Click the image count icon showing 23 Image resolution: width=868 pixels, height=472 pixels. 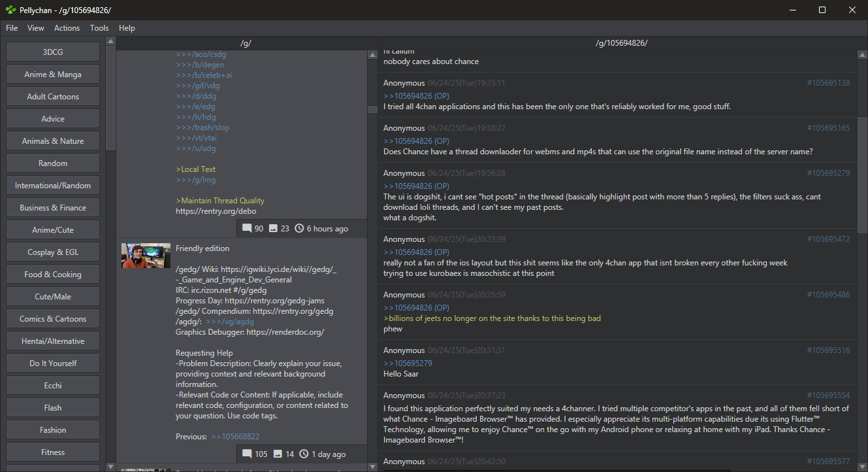click(x=273, y=228)
